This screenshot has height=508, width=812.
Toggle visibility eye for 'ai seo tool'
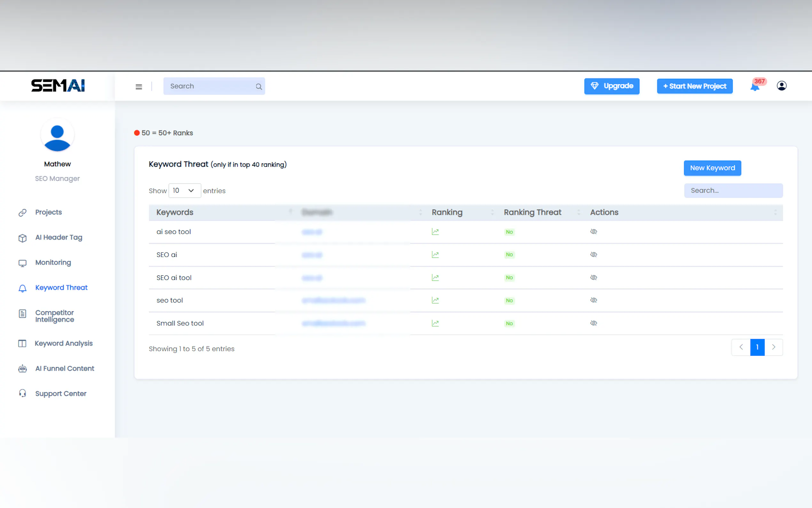coord(593,232)
